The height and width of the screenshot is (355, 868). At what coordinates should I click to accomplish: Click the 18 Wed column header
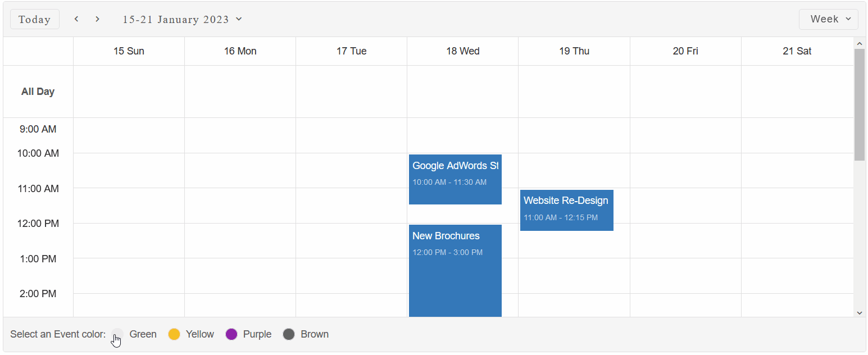point(463,51)
